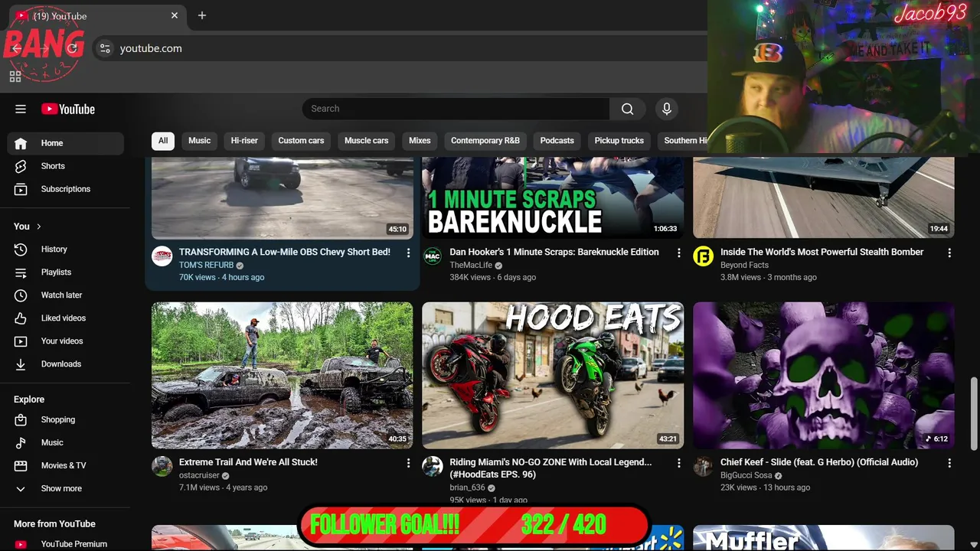Visit ostacruiser channel name link
The image size is (980, 551).
[x=199, y=475]
